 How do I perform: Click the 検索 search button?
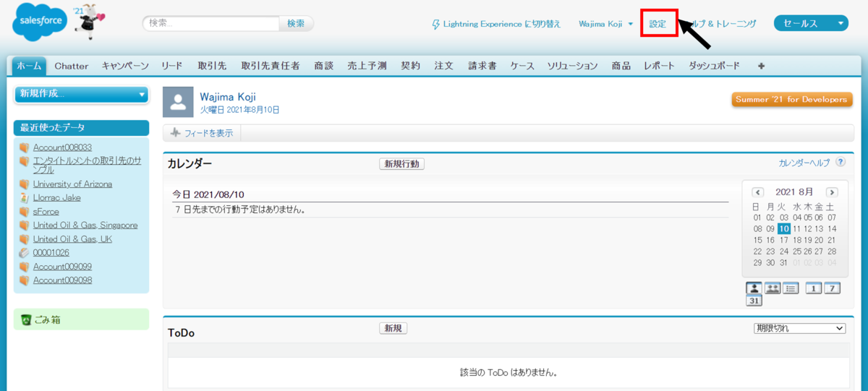tap(296, 24)
